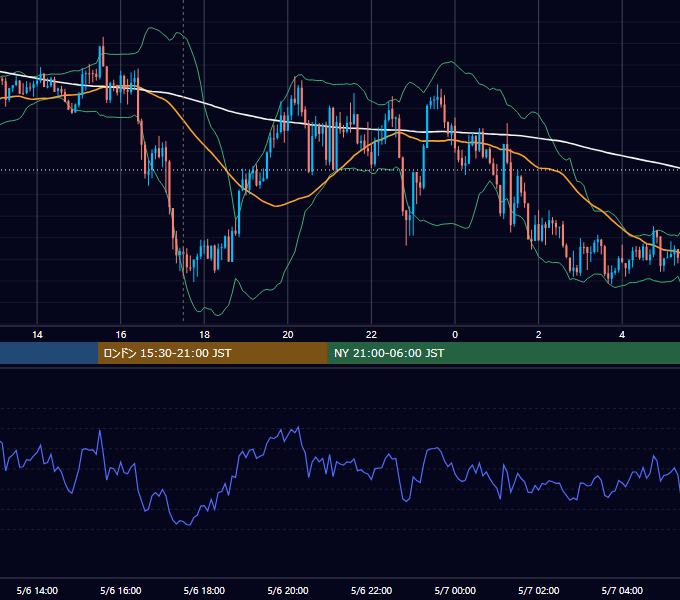
Task: Click the 5/6 22:00 date label
Action: (371, 590)
